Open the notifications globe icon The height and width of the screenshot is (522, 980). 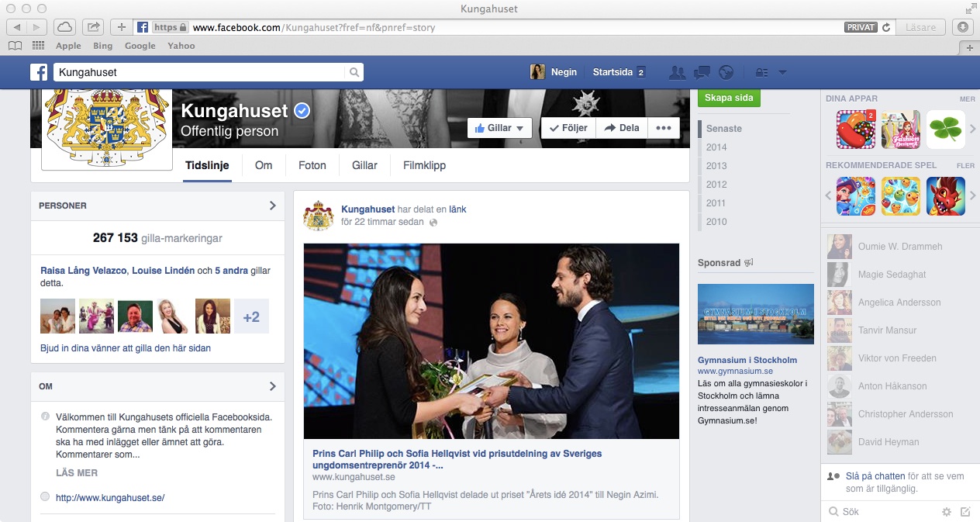(726, 72)
